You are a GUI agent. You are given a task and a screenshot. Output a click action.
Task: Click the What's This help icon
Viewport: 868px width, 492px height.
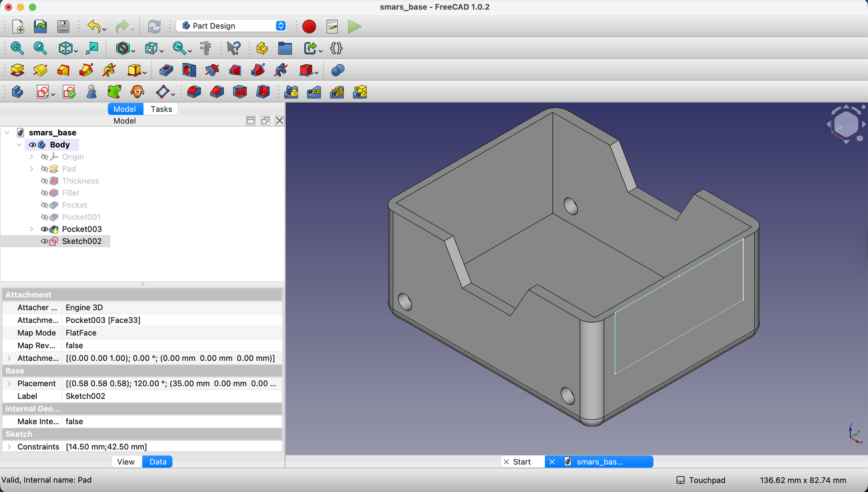(x=234, y=48)
